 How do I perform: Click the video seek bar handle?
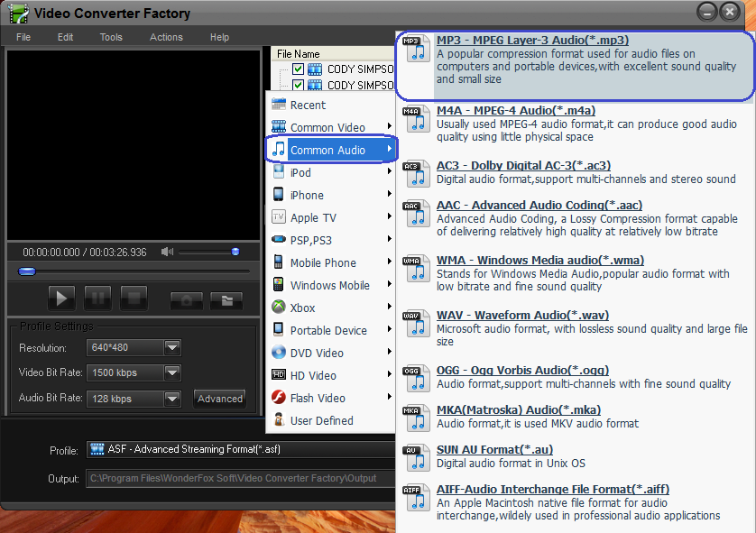pyautogui.click(x=27, y=271)
